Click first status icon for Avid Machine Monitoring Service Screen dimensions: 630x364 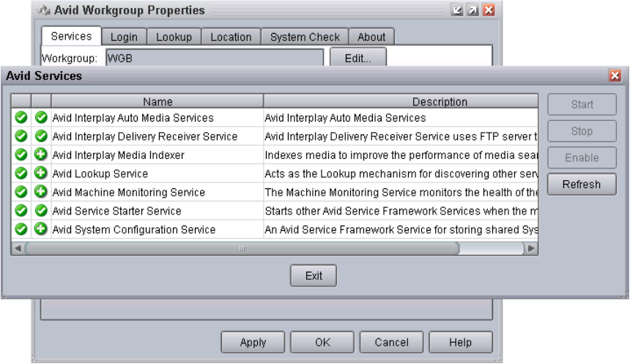tap(21, 192)
